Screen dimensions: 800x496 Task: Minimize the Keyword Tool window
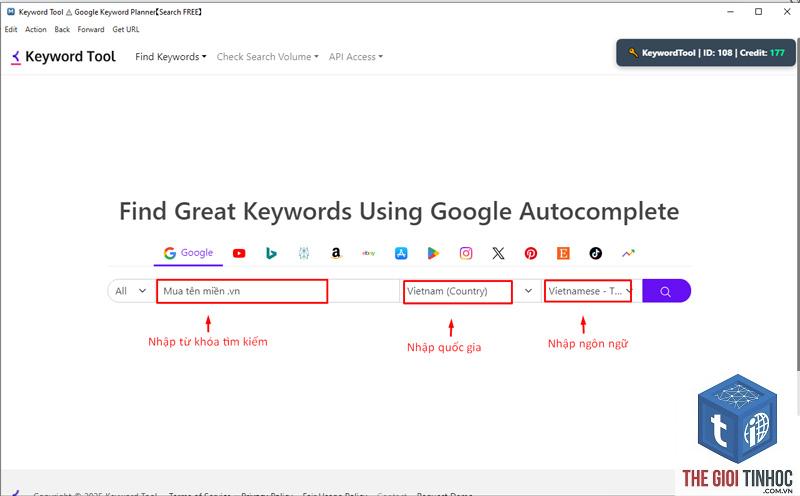point(731,12)
